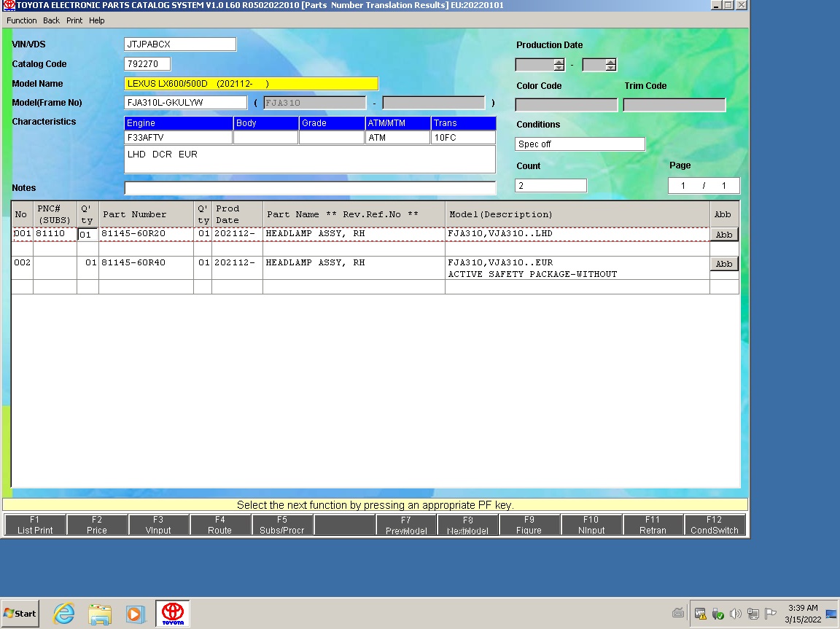Click the warning shield tray icon

click(700, 614)
